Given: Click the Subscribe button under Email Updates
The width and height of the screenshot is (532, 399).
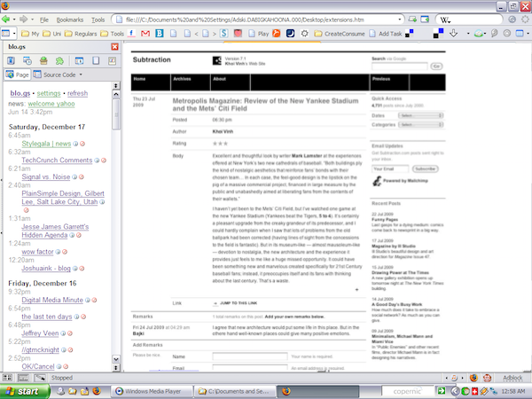Looking at the screenshot, I should tap(426, 168).
